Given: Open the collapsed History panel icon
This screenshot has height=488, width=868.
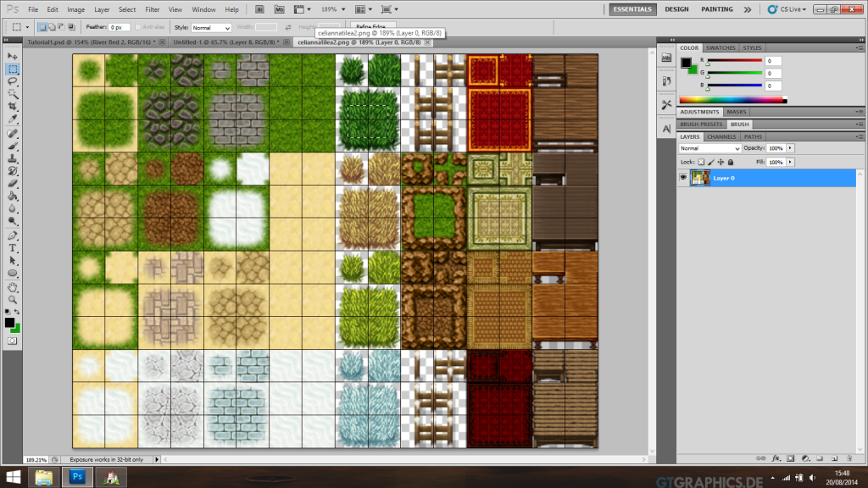Looking at the screenshot, I should pyautogui.click(x=666, y=80).
